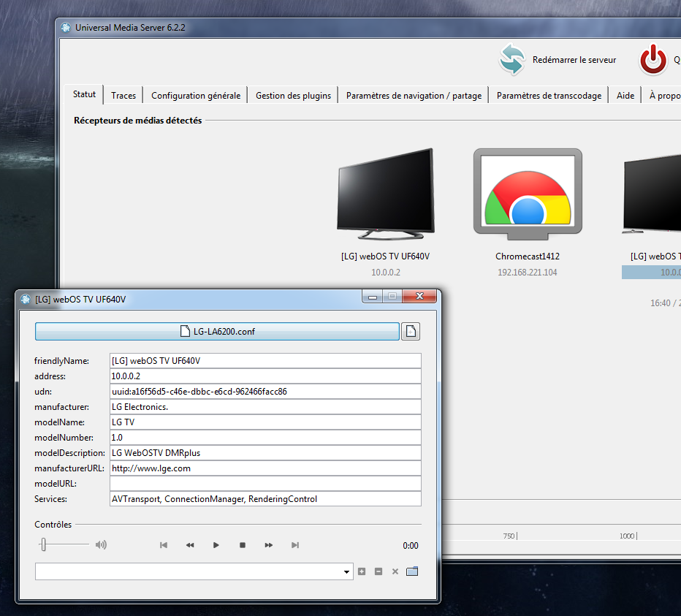Click the modelNumber field 1.0
The height and width of the screenshot is (616, 681).
[x=265, y=438]
